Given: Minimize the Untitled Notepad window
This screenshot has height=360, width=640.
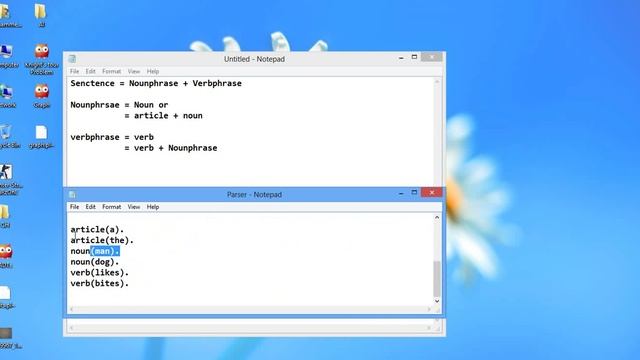Looking at the screenshot, I should (401, 58).
